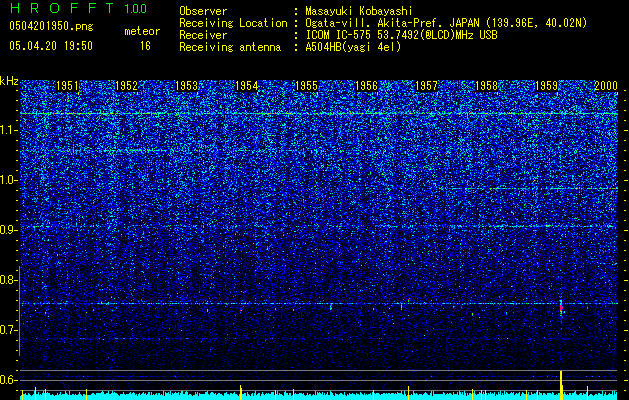Click the meteor count label
The width and height of the screenshot is (629, 400).
coord(142,31)
